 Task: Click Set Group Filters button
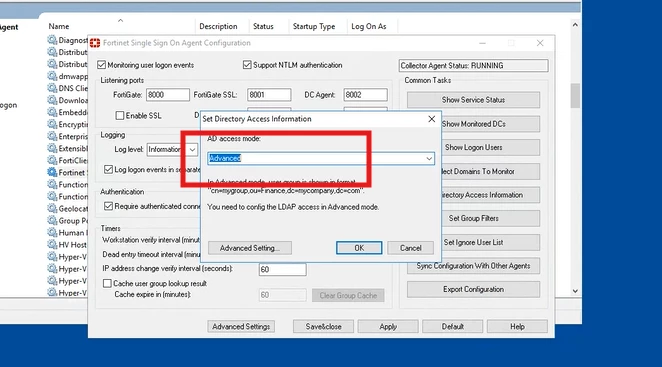[491, 218]
